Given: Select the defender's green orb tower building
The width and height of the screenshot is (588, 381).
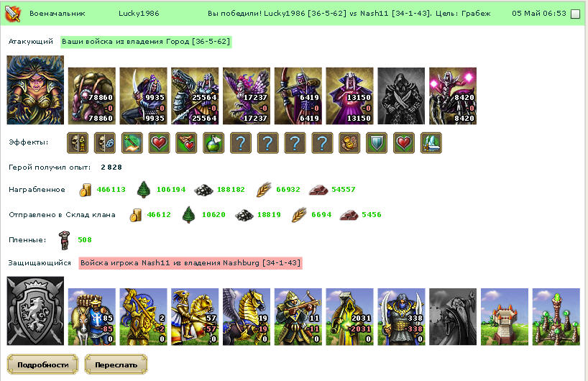Looking at the screenshot, I should [x=556, y=317].
